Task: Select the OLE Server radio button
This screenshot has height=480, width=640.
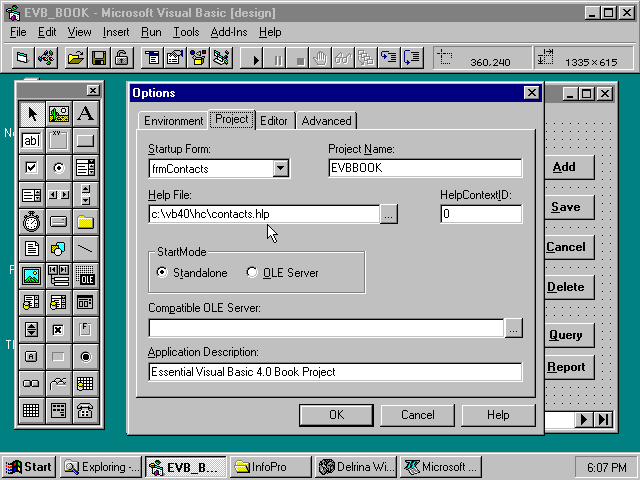Action: click(252, 272)
